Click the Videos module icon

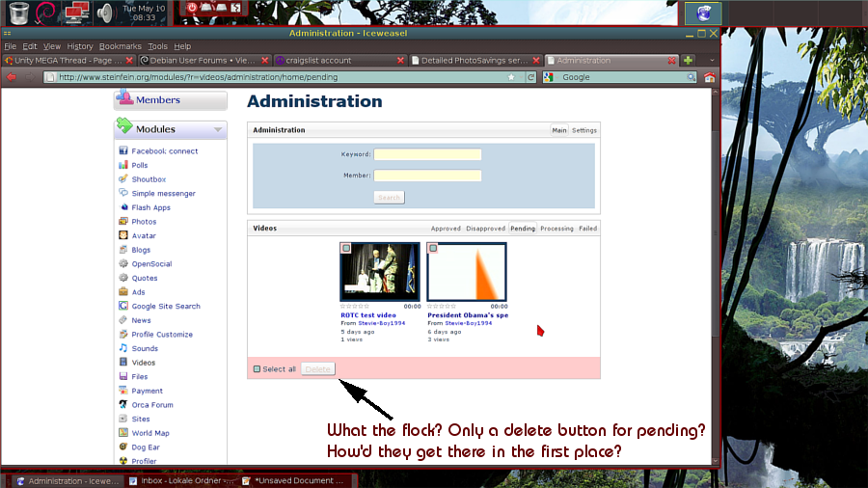(122, 363)
